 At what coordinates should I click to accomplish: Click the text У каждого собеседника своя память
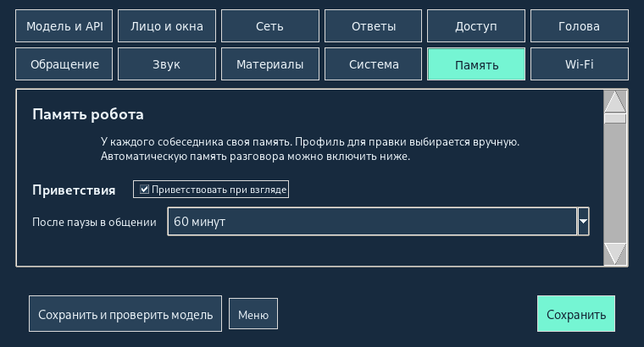[x=197, y=142]
